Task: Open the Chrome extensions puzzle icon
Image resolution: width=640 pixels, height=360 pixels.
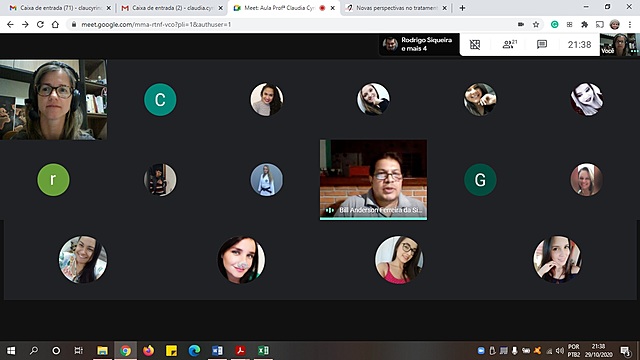Action: pyautogui.click(x=584, y=24)
